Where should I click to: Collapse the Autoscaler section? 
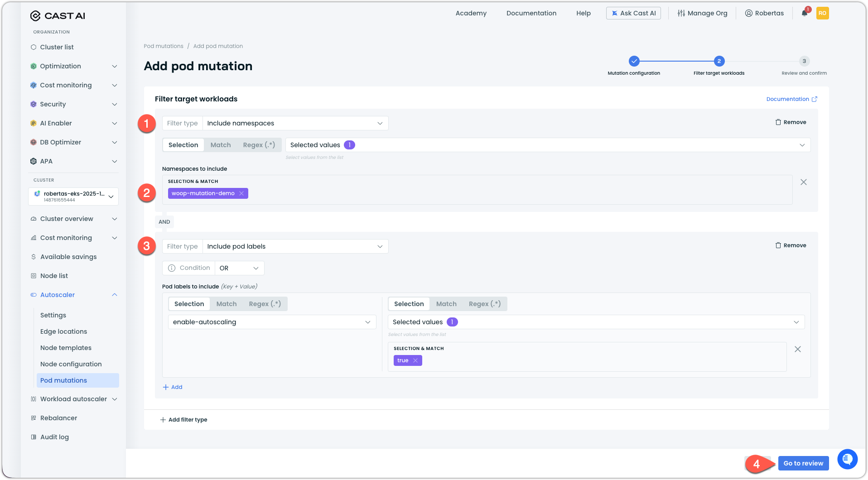(x=115, y=295)
